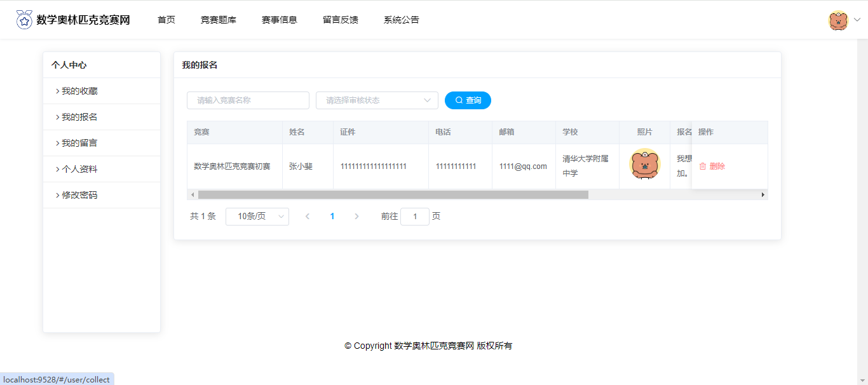Viewport: 868px width, 385px height.
Task: Focus the competition name search field
Action: [x=248, y=100]
